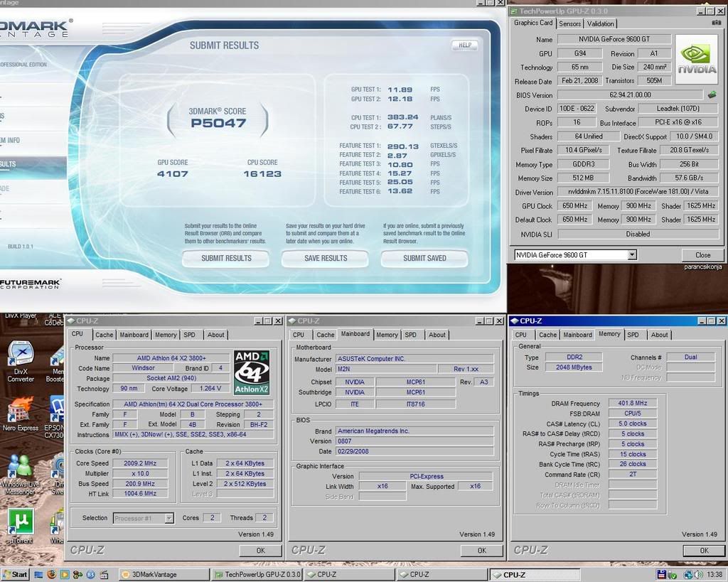Screen dimensions: 728x582
Task: Launch the Nero Express desktop icon
Action: point(21,413)
